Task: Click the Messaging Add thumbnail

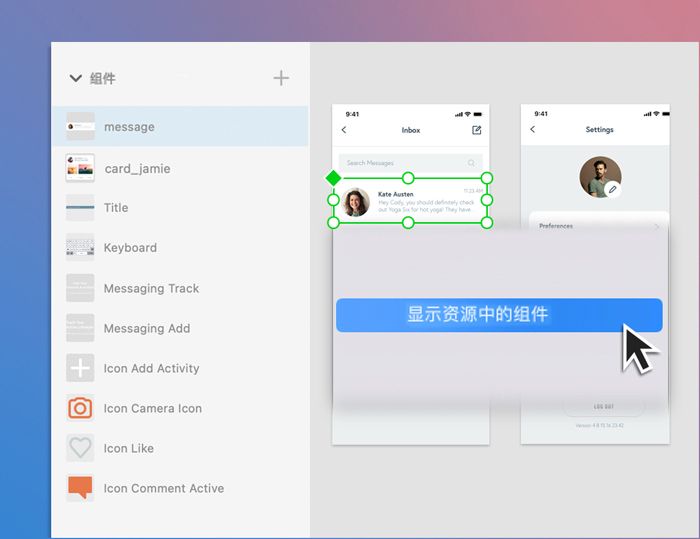Action: (80, 328)
